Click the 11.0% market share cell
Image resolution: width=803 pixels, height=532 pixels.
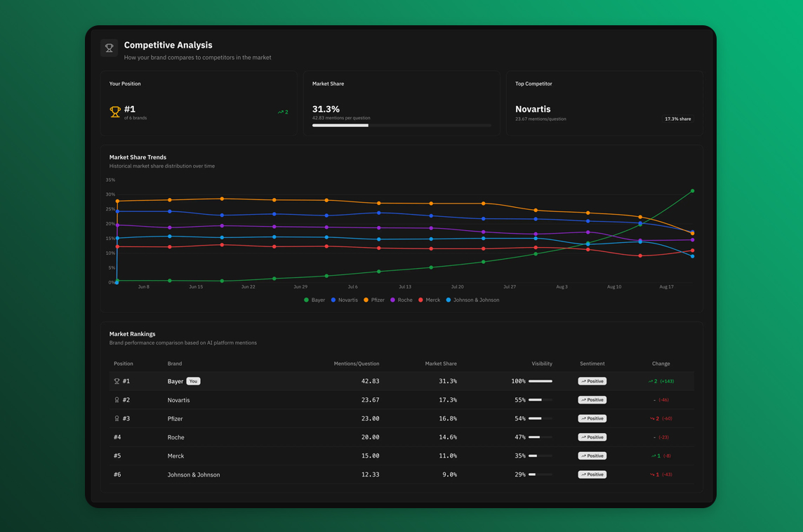(x=448, y=455)
